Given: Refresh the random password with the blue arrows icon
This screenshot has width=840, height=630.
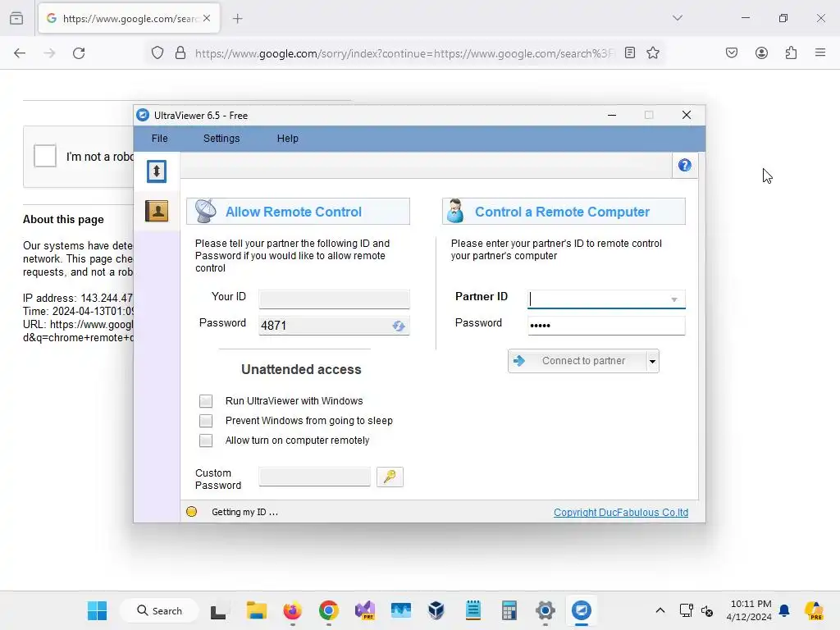Looking at the screenshot, I should coord(398,326).
